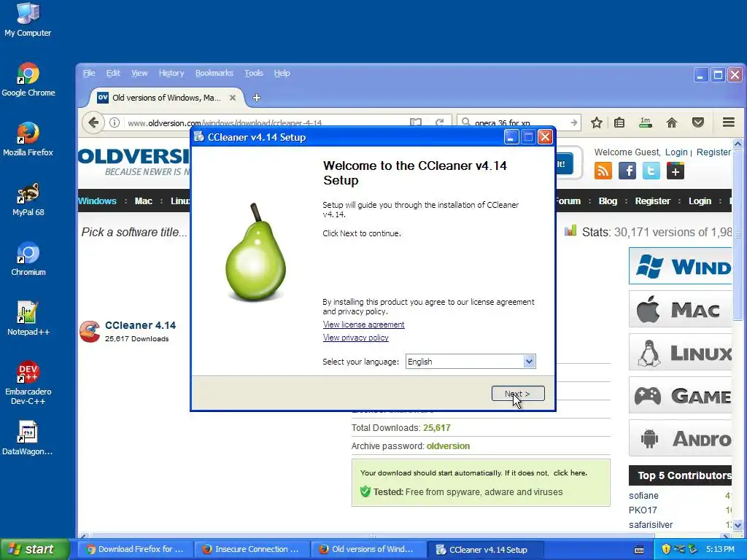The height and width of the screenshot is (560, 747).
Task: Click the Facebook icon on OldVersion
Action: (627, 171)
